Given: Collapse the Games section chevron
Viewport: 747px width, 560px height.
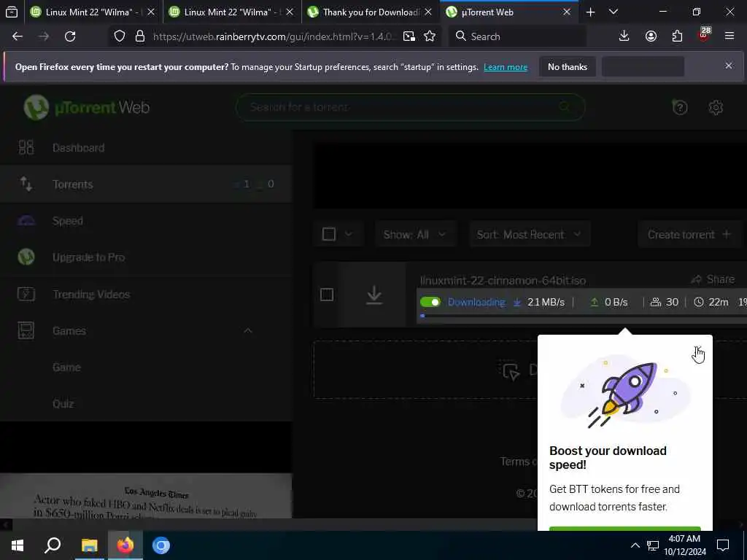Looking at the screenshot, I should [248, 330].
